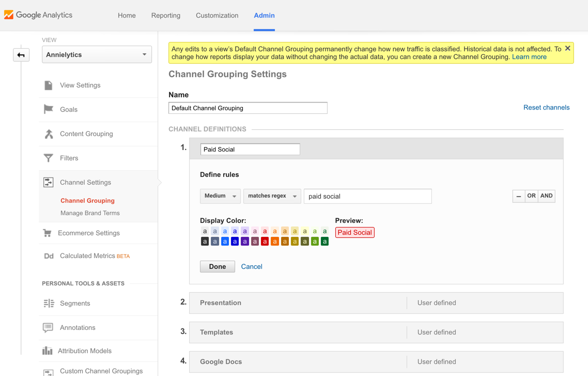The image size is (588, 376).
Task: Expand the Presentation channel row
Action: click(298, 303)
